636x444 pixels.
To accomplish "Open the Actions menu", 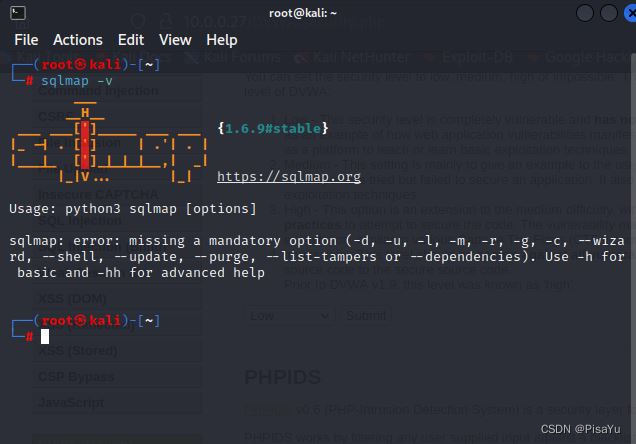I will pyautogui.click(x=78, y=40).
